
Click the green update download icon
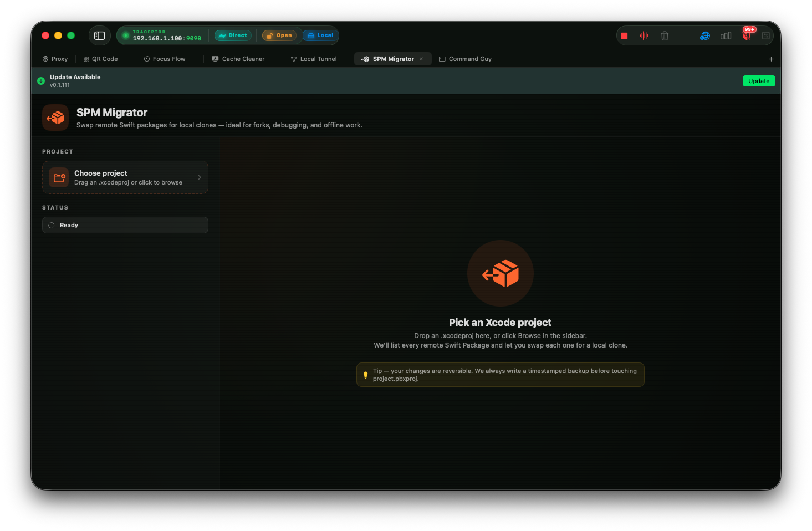41,81
